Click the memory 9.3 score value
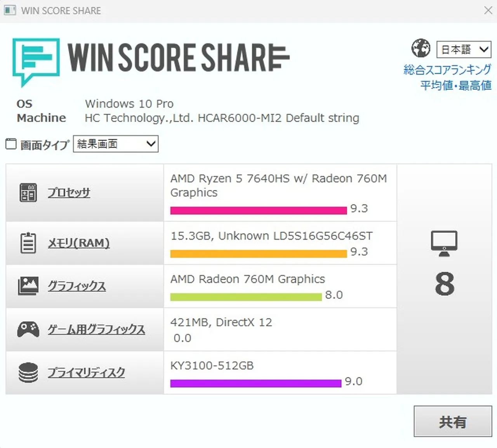 pos(359,252)
